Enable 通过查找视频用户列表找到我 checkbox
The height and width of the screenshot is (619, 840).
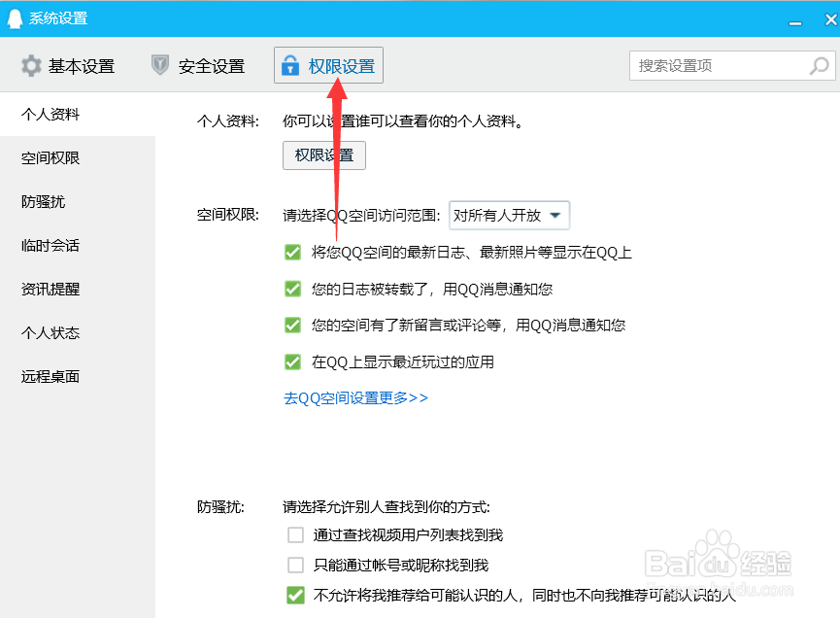[295, 534]
